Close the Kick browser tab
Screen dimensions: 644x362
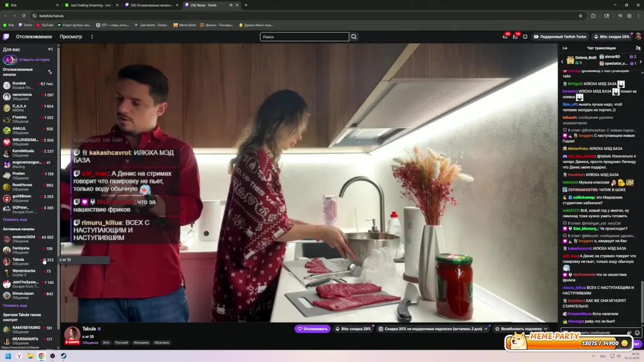coord(57,5)
